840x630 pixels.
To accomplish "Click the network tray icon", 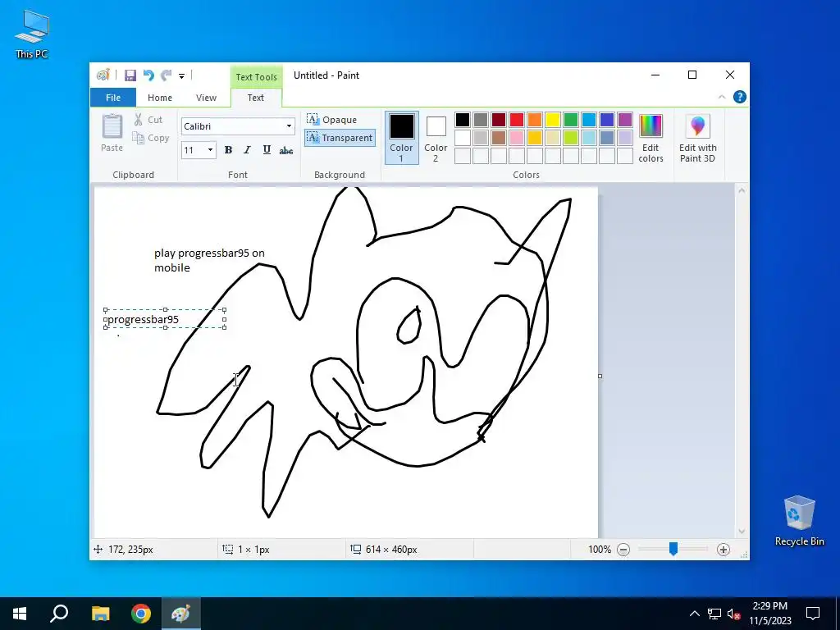I will click(x=714, y=614).
